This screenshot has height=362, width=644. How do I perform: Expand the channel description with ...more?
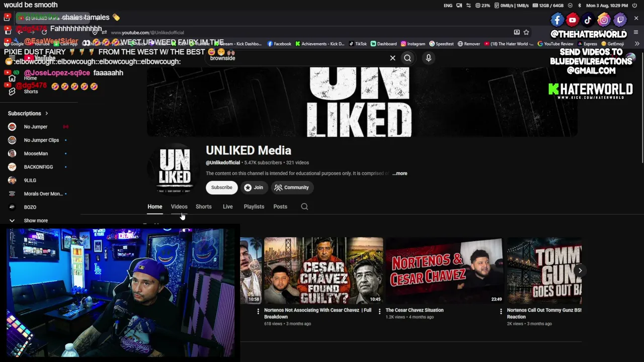[x=400, y=173]
